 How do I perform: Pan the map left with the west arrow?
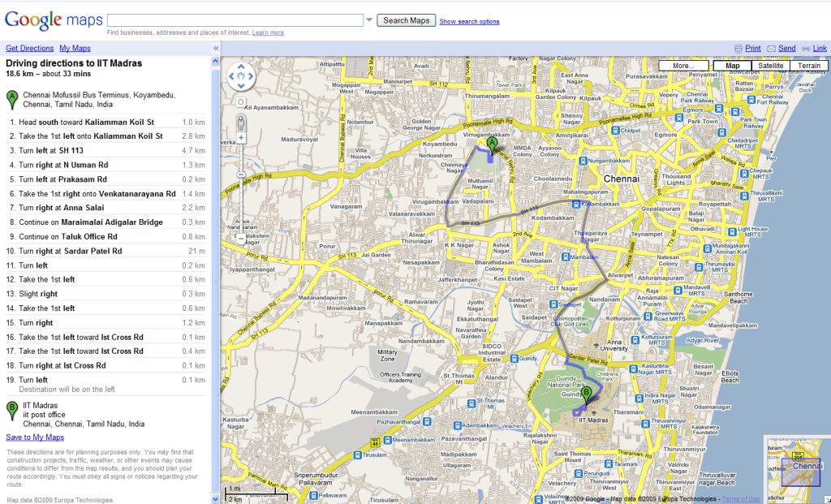click(231, 77)
